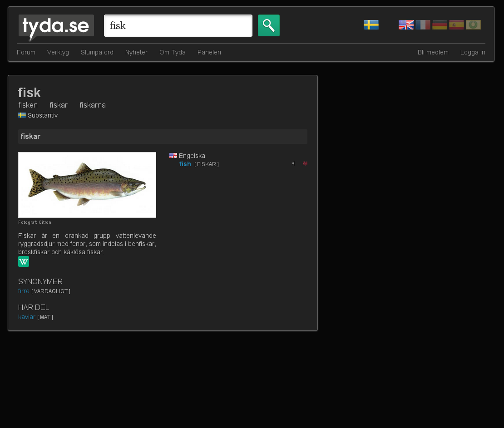Click the Logga in link
Image resolution: width=504 pixels, height=428 pixels.
tap(473, 52)
